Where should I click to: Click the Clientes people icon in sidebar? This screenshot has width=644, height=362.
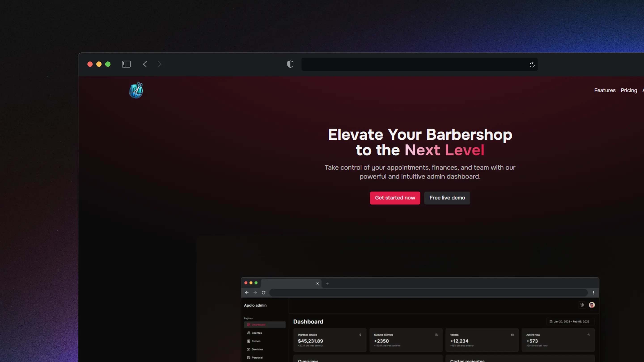tap(248, 333)
